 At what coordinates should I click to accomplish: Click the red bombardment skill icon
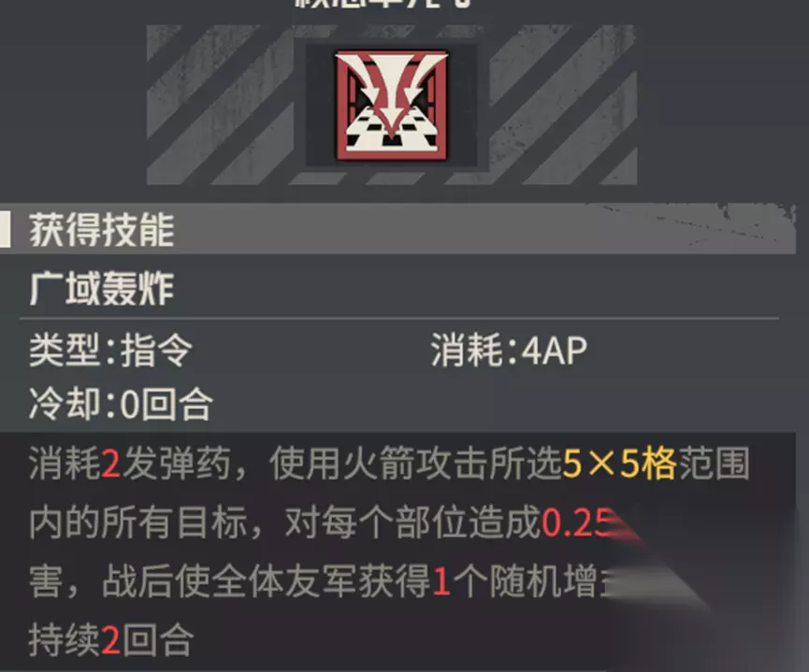pos(392,106)
